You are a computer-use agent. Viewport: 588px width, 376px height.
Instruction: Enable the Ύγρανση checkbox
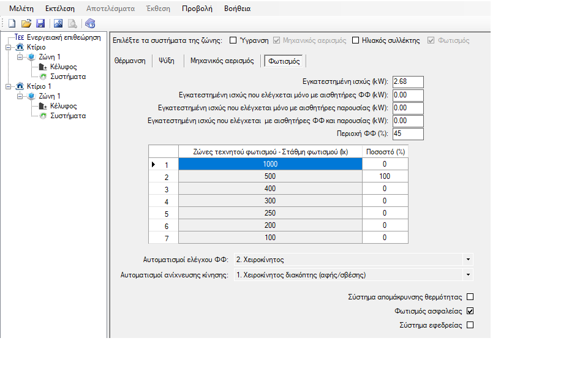point(233,41)
